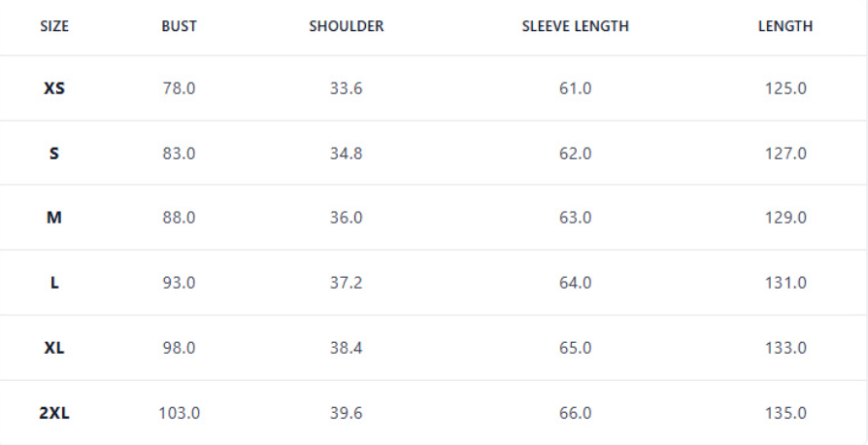The image size is (868, 445).
Task: Select the 2XL size row label
Action: pos(54,413)
